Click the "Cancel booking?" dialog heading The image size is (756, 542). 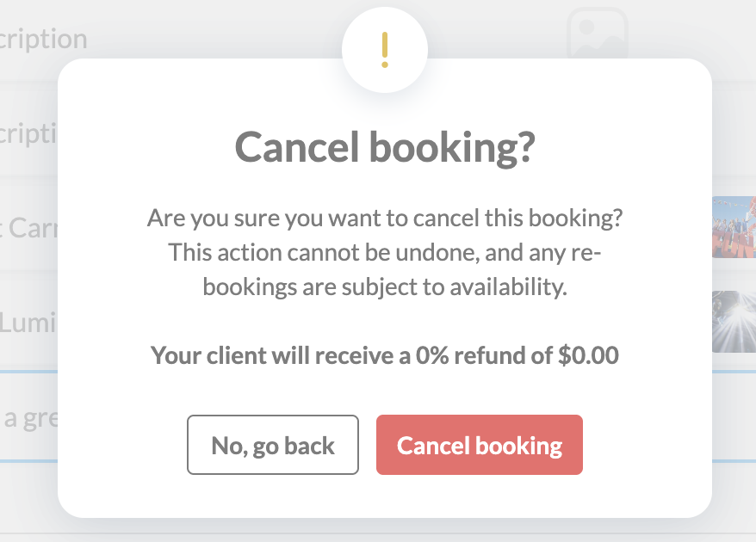click(x=384, y=148)
